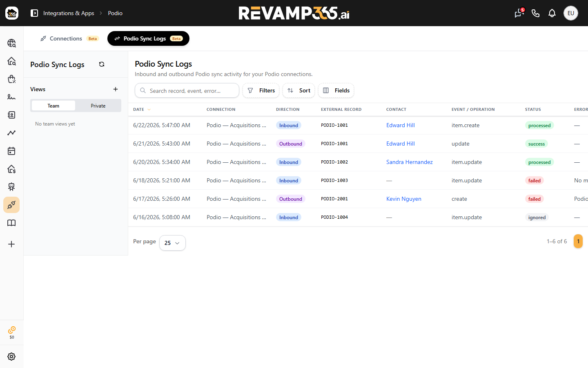Open the Sort button

tap(298, 90)
